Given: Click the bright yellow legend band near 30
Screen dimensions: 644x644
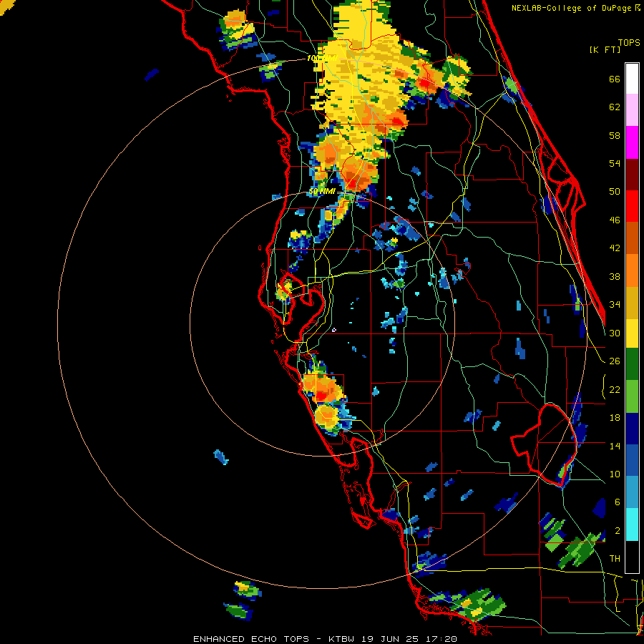Looking at the screenshot, I should tap(632, 333).
